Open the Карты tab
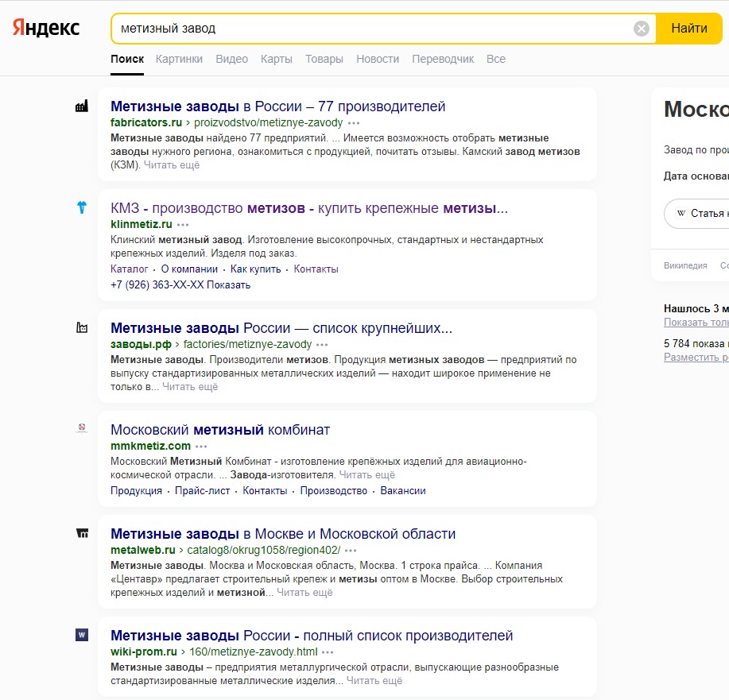The image size is (729, 700). click(276, 60)
